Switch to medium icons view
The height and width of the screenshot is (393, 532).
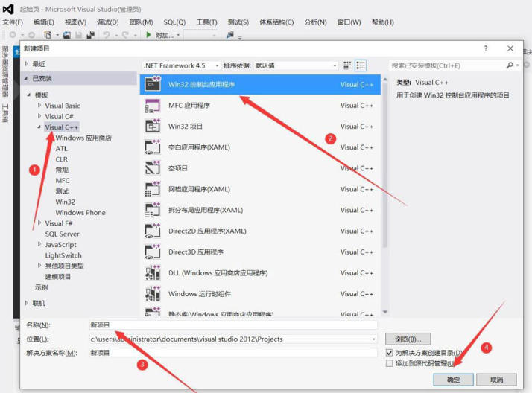(347, 65)
